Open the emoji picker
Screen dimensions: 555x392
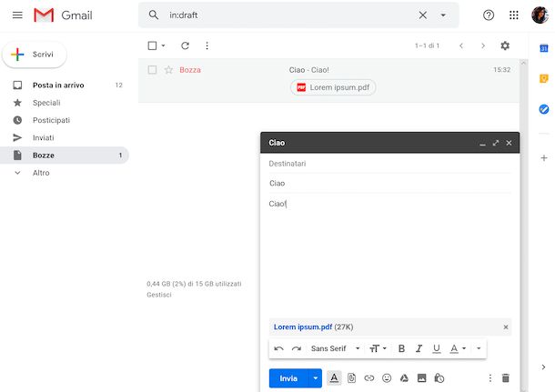tap(386, 377)
